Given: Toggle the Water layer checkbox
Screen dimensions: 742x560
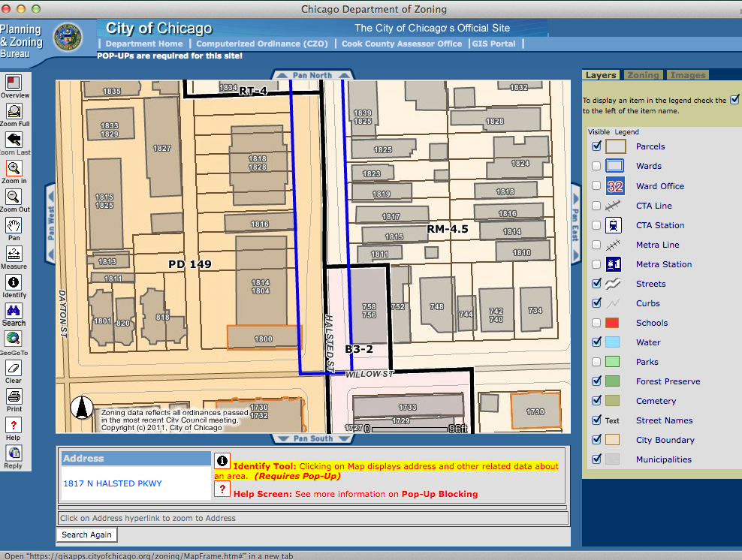Looking at the screenshot, I should point(596,342).
